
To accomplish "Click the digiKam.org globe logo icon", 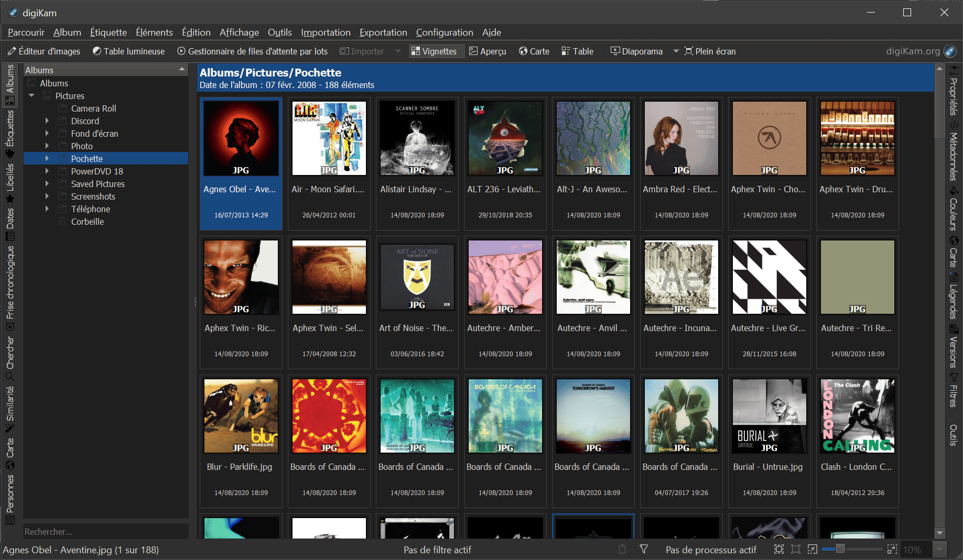I will pyautogui.click(x=950, y=51).
